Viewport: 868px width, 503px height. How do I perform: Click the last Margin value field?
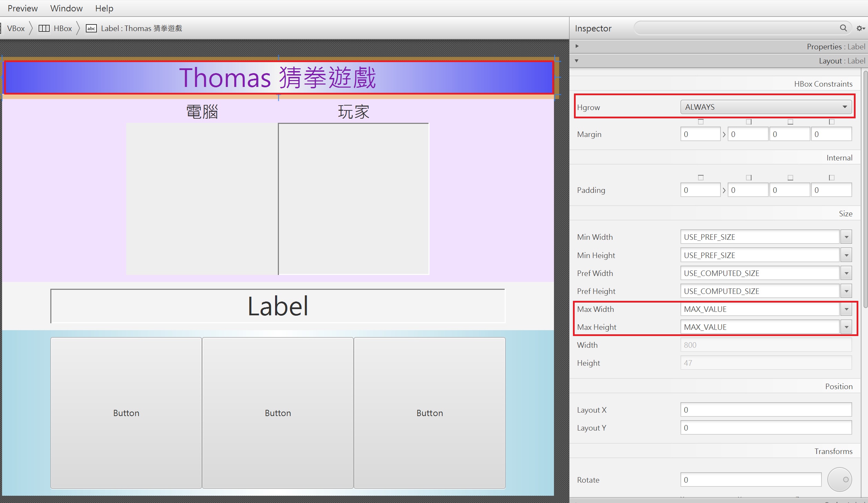(831, 134)
